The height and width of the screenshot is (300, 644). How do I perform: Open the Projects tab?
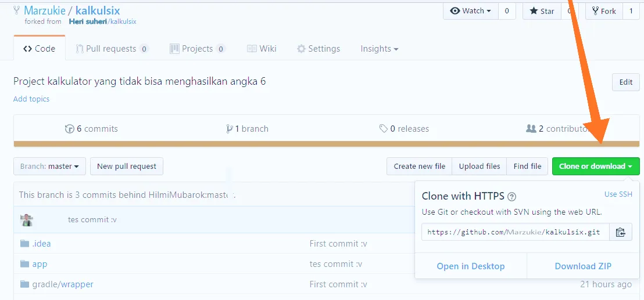click(x=198, y=49)
